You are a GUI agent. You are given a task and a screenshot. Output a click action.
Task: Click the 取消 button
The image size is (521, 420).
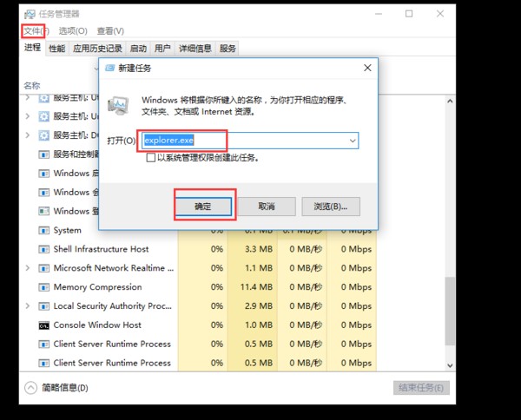click(x=267, y=207)
